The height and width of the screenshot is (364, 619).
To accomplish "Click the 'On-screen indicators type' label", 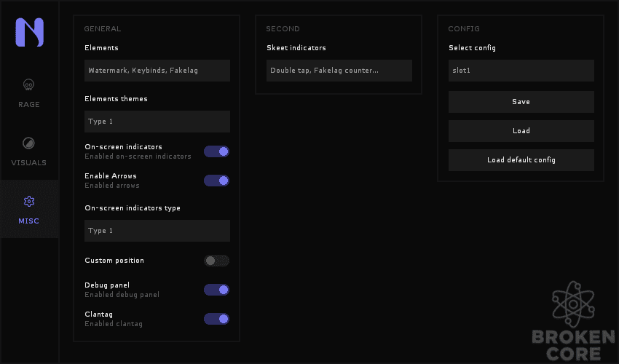I will pos(133,208).
